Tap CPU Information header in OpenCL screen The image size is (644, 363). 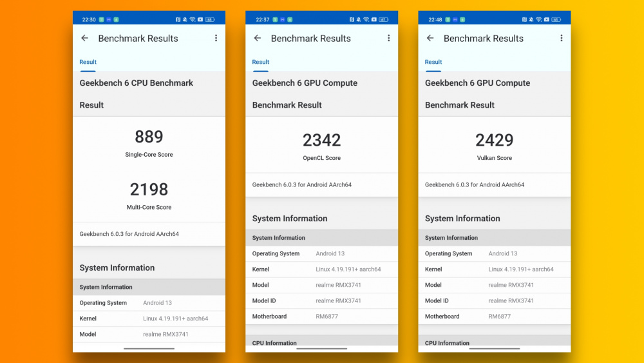pyautogui.click(x=321, y=340)
